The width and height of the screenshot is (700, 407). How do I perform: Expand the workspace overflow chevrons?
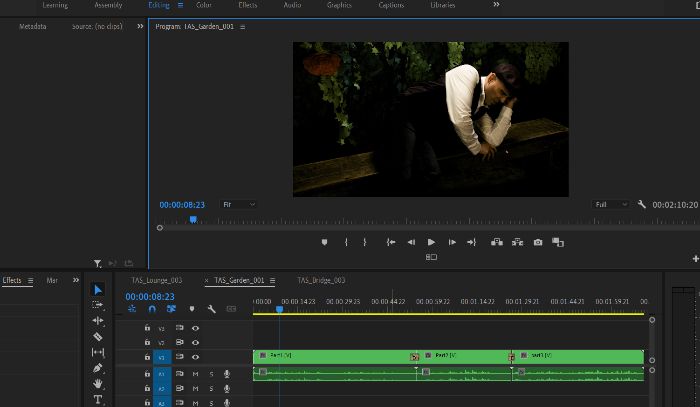(x=496, y=4)
